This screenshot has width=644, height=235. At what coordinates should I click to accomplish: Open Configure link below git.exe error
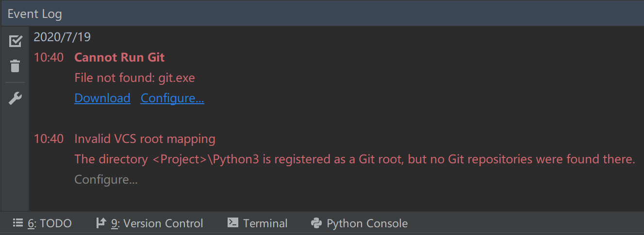(x=172, y=98)
